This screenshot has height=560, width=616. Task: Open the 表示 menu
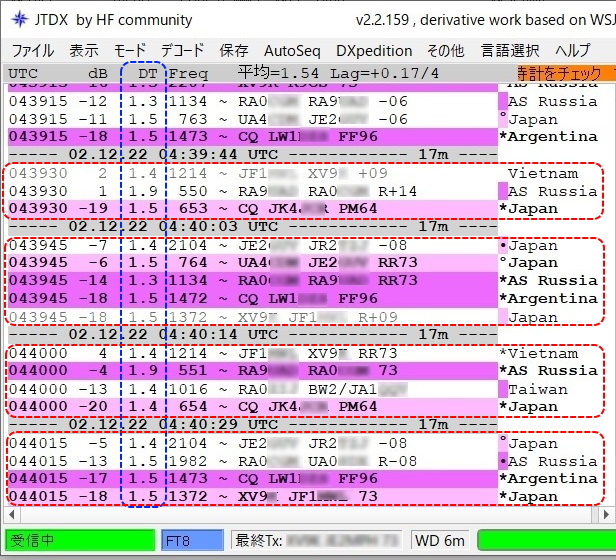point(84,51)
